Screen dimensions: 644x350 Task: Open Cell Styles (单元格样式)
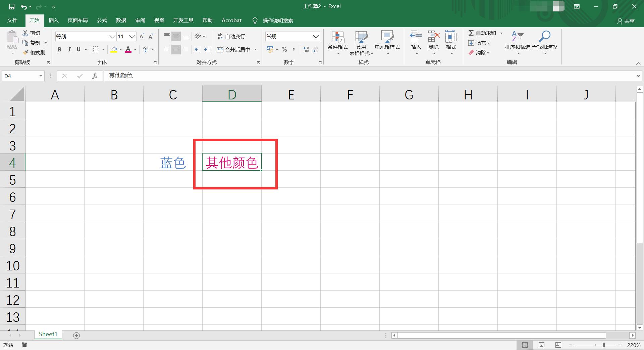[x=387, y=43]
